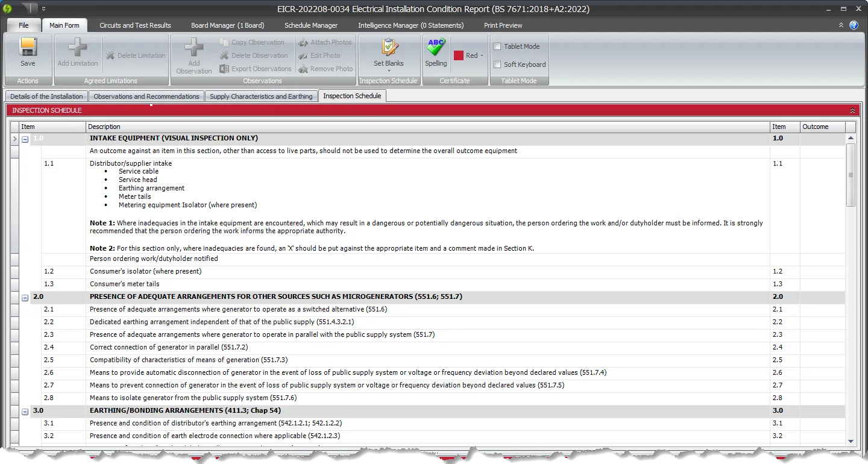Switch to Circuits and Test Results
This screenshot has width=868, height=464.
click(x=135, y=25)
